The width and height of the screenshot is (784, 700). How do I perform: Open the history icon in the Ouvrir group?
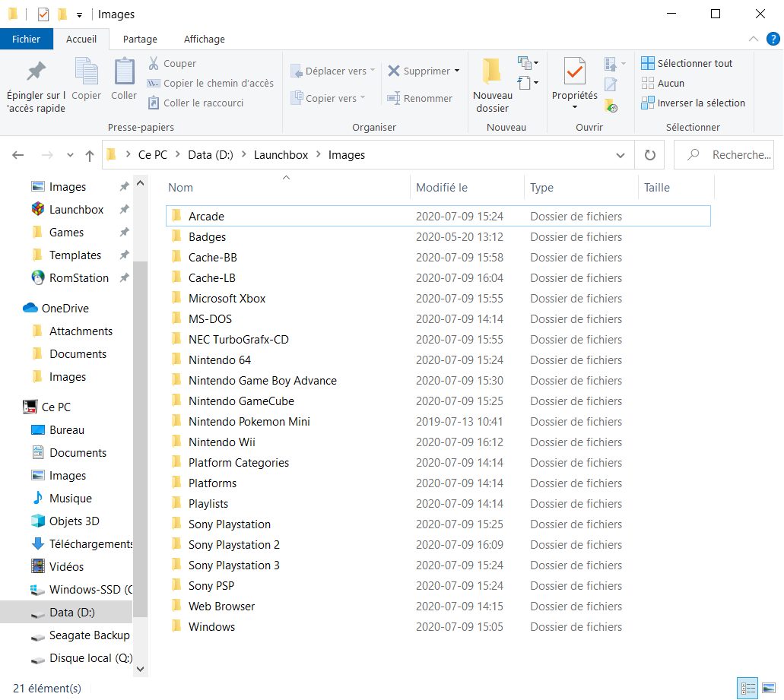coord(611,106)
